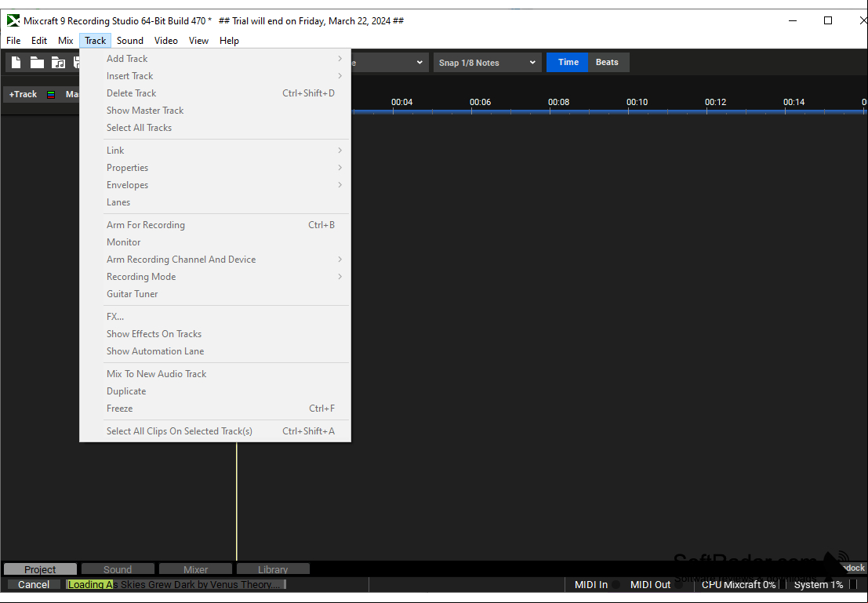Click the Open Project folder icon
868x603 pixels.
click(x=37, y=63)
